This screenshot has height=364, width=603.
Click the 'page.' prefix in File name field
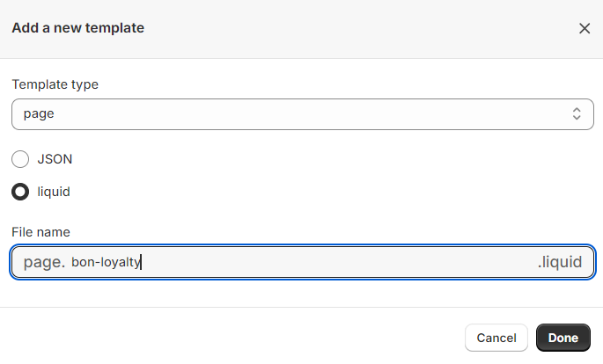coord(44,262)
